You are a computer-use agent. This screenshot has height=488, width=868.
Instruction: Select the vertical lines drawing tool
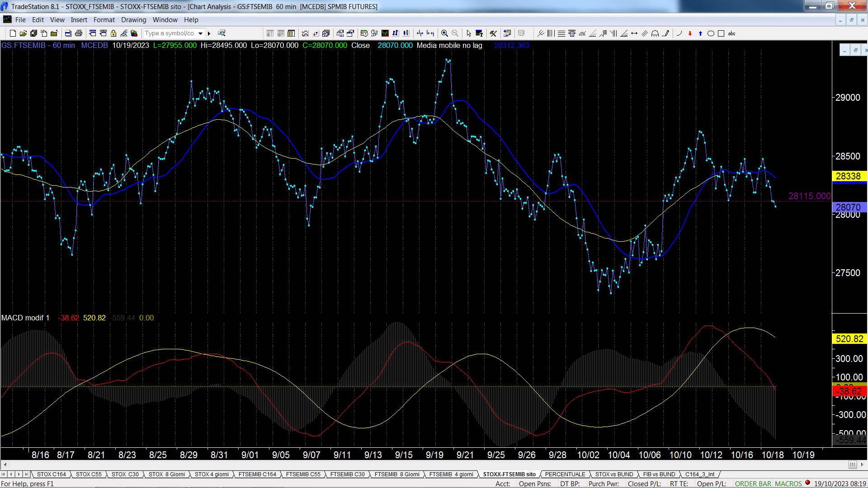(551, 33)
